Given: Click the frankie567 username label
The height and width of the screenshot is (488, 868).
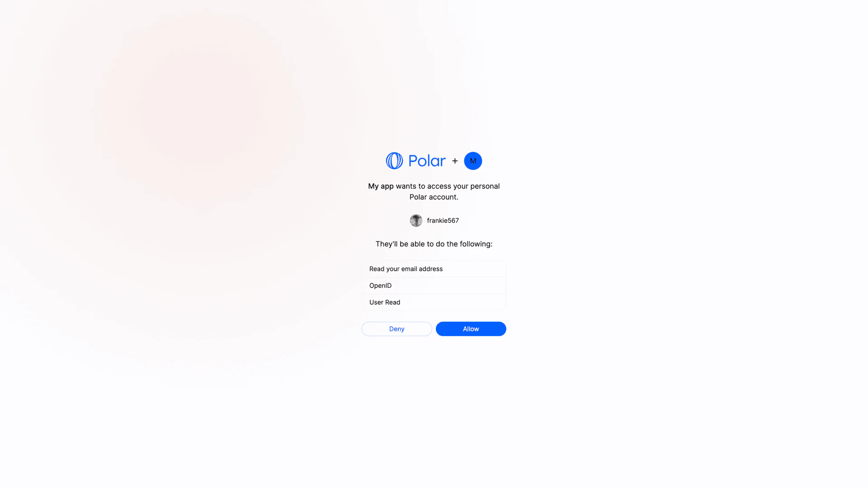Looking at the screenshot, I should [443, 221].
